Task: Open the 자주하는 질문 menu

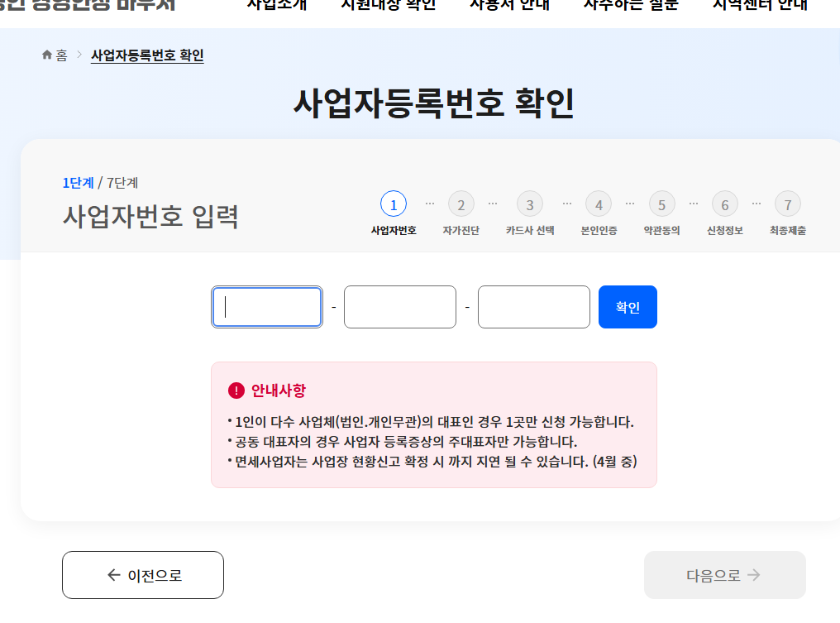Action: [x=631, y=4]
